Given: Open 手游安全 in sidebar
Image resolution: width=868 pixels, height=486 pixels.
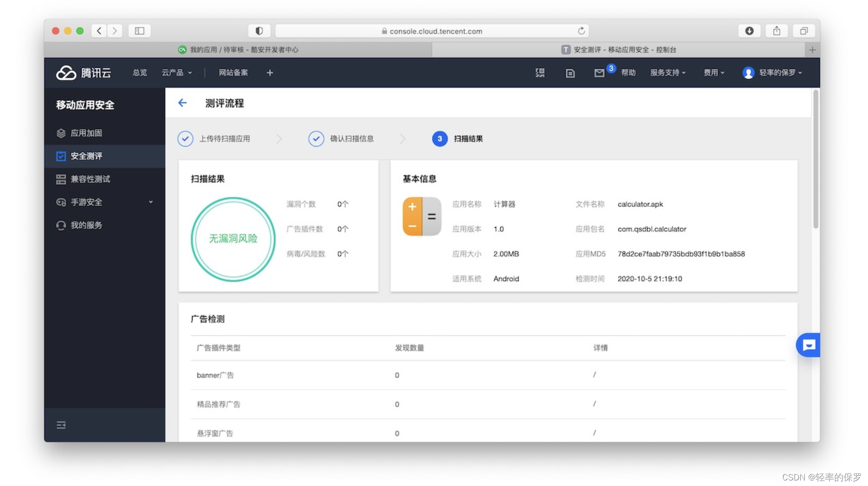Looking at the screenshot, I should click(105, 202).
